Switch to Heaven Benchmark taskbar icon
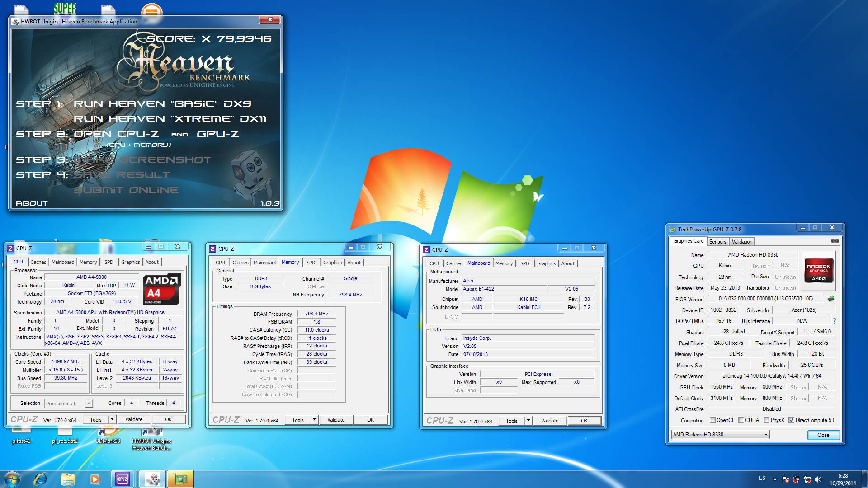 152,479
